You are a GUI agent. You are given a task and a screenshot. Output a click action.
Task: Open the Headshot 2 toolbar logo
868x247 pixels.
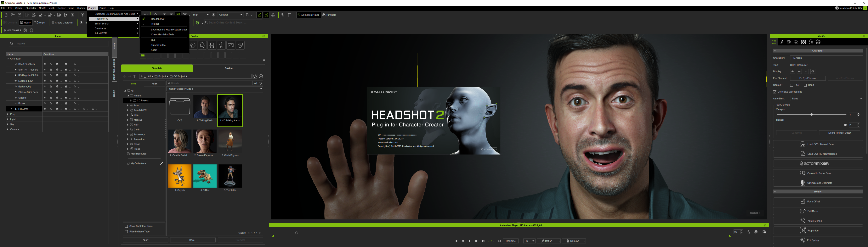pyautogui.click(x=13, y=30)
